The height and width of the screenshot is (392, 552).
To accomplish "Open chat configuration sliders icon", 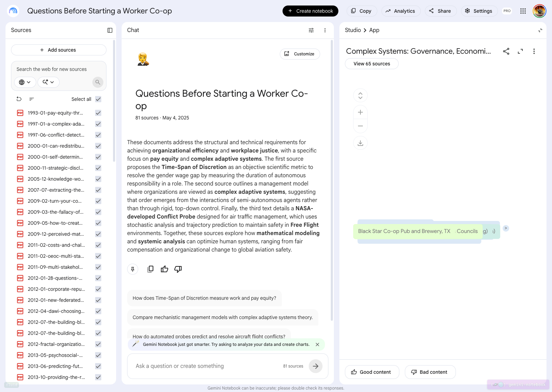I will (x=311, y=30).
